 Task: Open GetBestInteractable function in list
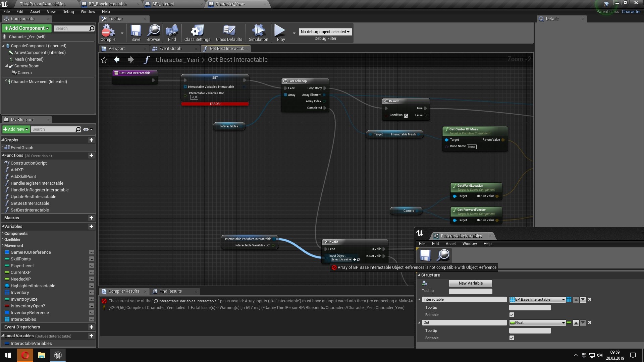pos(30,203)
